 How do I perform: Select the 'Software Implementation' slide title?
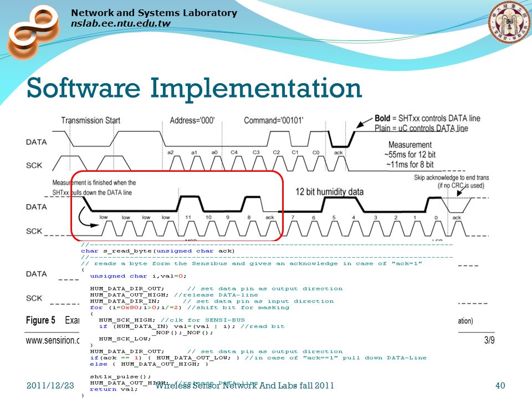tap(194, 88)
